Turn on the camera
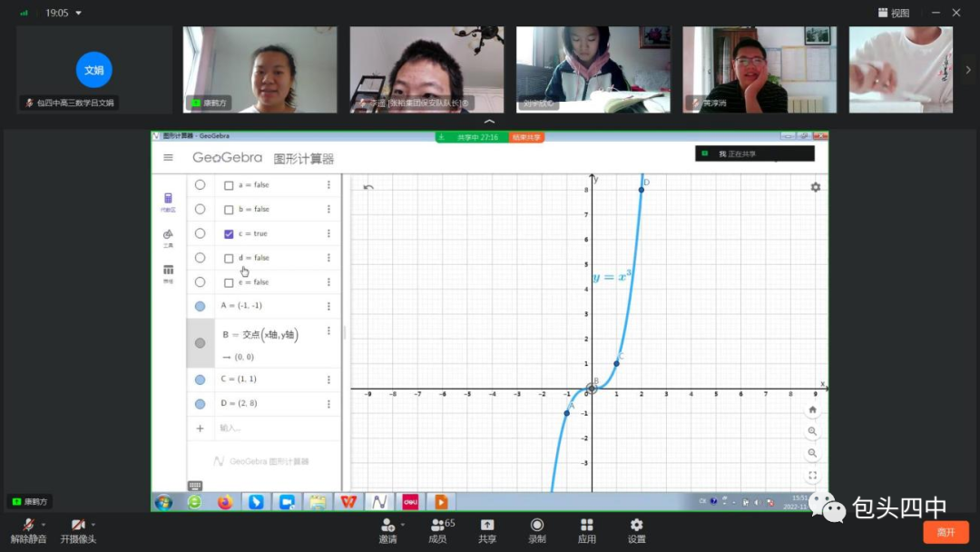980x552 pixels. [x=77, y=531]
